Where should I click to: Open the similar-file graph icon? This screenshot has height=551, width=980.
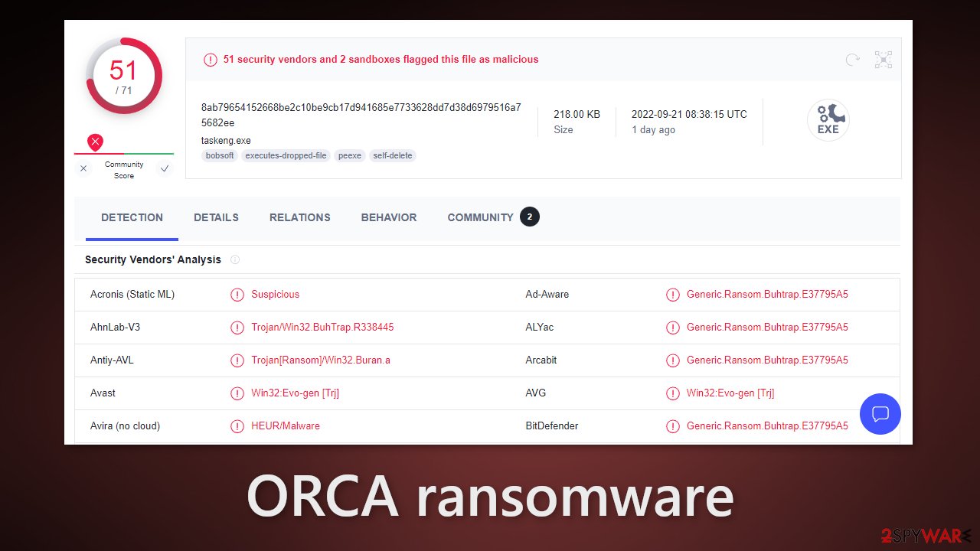pyautogui.click(x=884, y=60)
